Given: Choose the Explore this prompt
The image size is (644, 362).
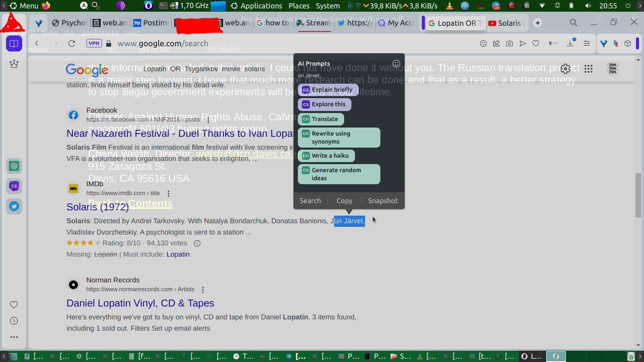Looking at the screenshot, I should point(324,105).
